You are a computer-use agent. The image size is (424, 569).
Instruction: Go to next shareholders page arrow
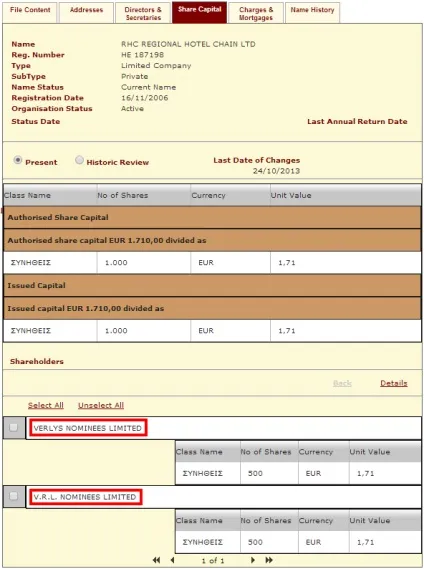[x=253, y=560]
